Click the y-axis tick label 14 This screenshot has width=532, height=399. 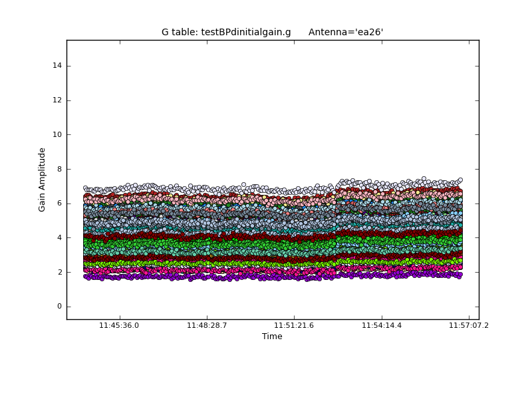coord(57,66)
